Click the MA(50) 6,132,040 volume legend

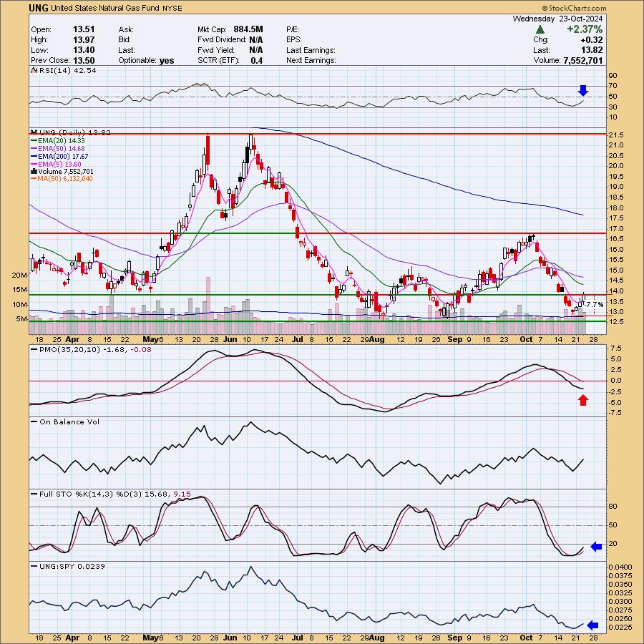tap(65, 179)
